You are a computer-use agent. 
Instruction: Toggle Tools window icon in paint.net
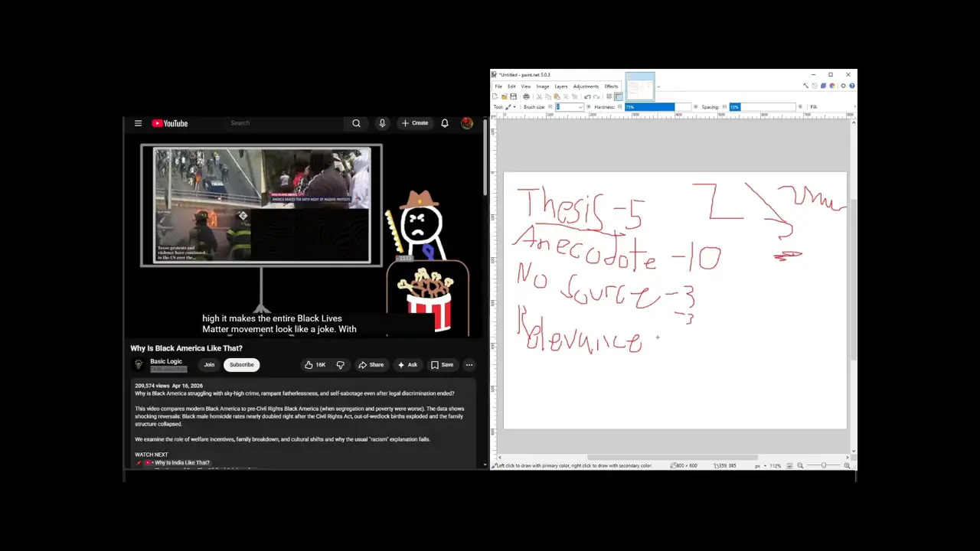[805, 86]
